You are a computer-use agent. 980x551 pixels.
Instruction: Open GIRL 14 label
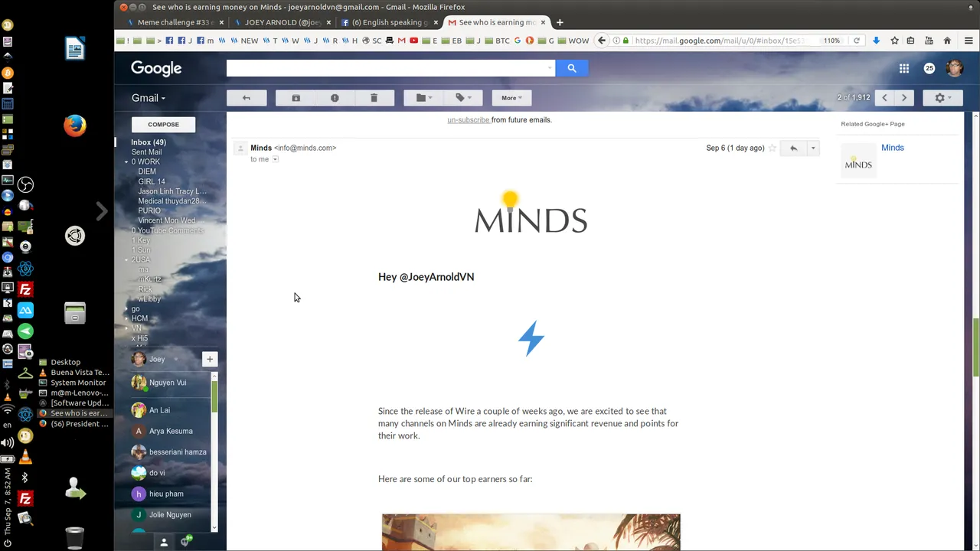(x=152, y=182)
